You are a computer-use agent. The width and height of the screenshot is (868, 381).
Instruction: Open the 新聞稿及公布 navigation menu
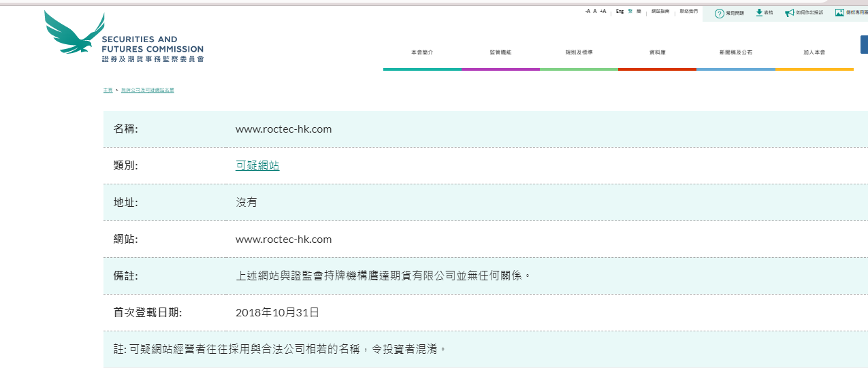(x=736, y=52)
